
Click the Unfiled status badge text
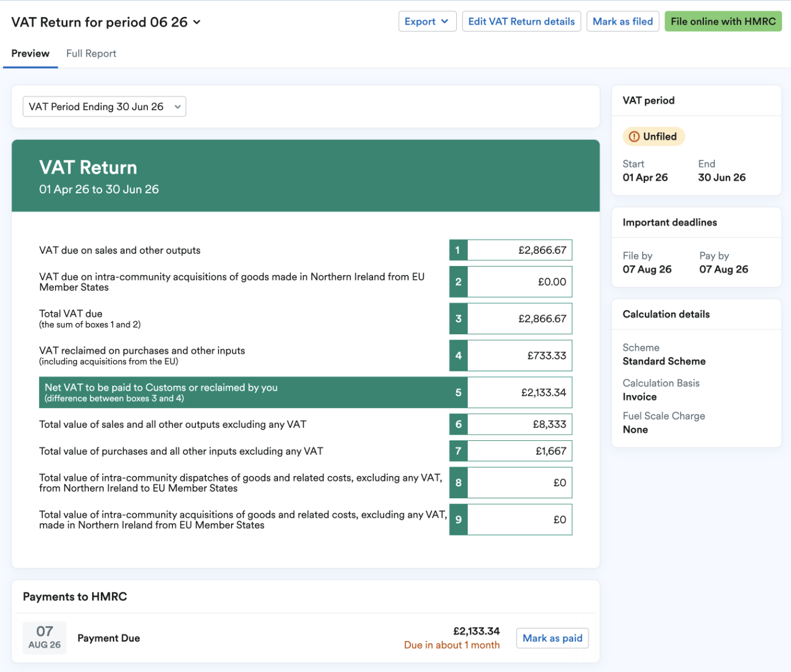(x=660, y=136)
